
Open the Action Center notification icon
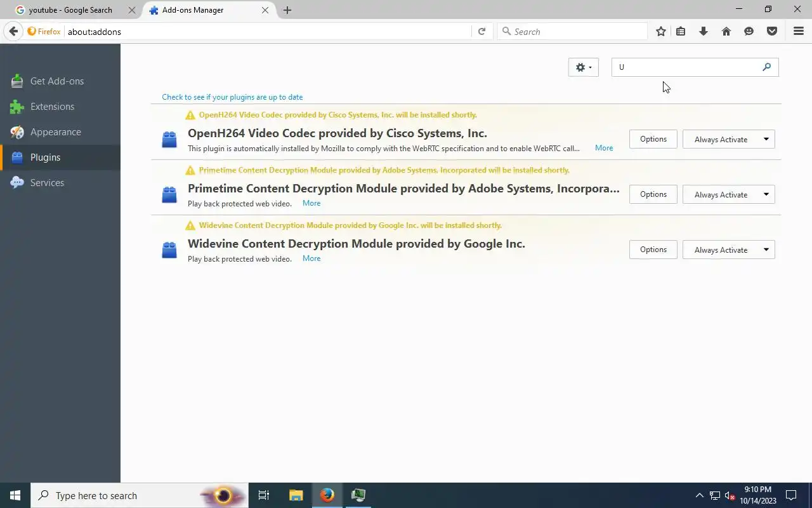(x=791, y=495)
